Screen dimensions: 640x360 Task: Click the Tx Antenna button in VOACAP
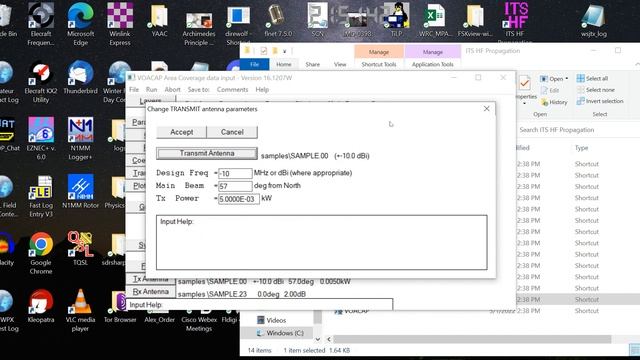click(x=151, y=280)
